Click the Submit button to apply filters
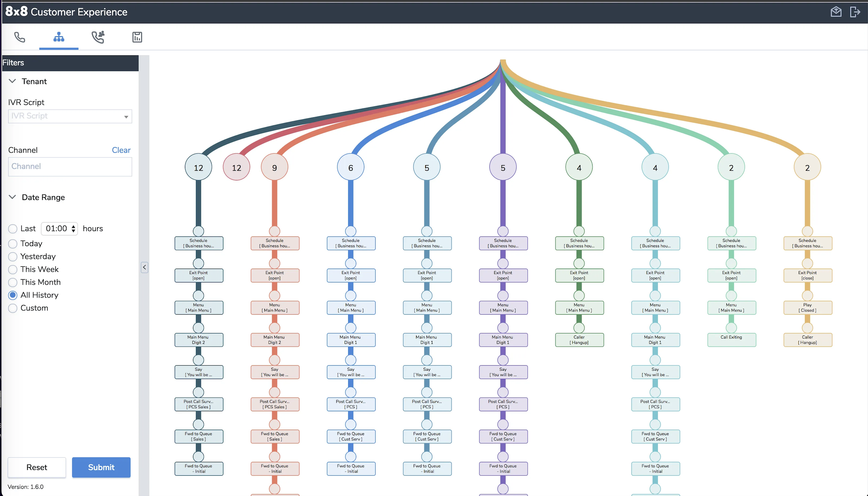Viewport: 868px width, 496px height. pos(101,467)
